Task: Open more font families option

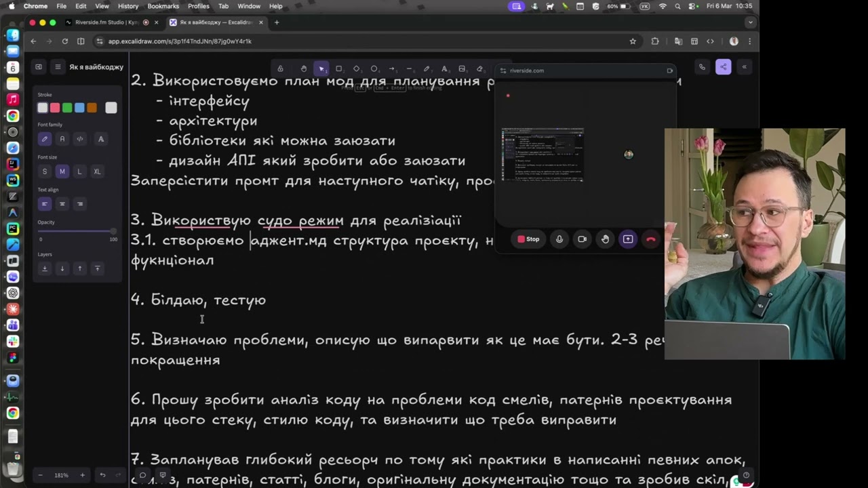Action: (101, 139)
